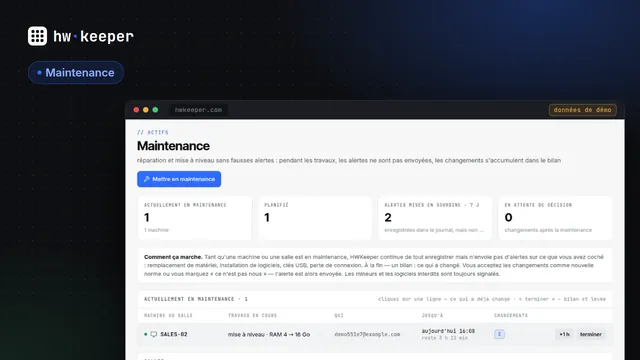Open the En attente de décision card
The image size is (640, 360).
coord(555,218)
